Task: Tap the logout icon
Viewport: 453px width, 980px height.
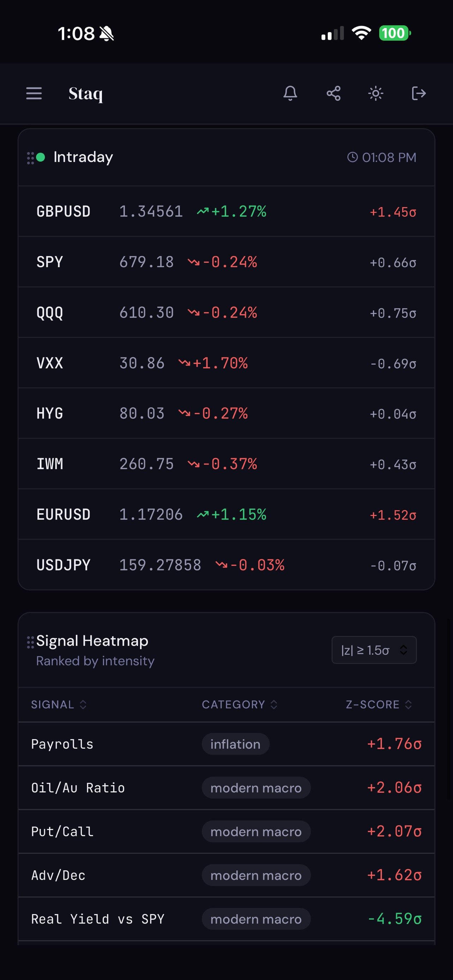Action: point(419,93)
